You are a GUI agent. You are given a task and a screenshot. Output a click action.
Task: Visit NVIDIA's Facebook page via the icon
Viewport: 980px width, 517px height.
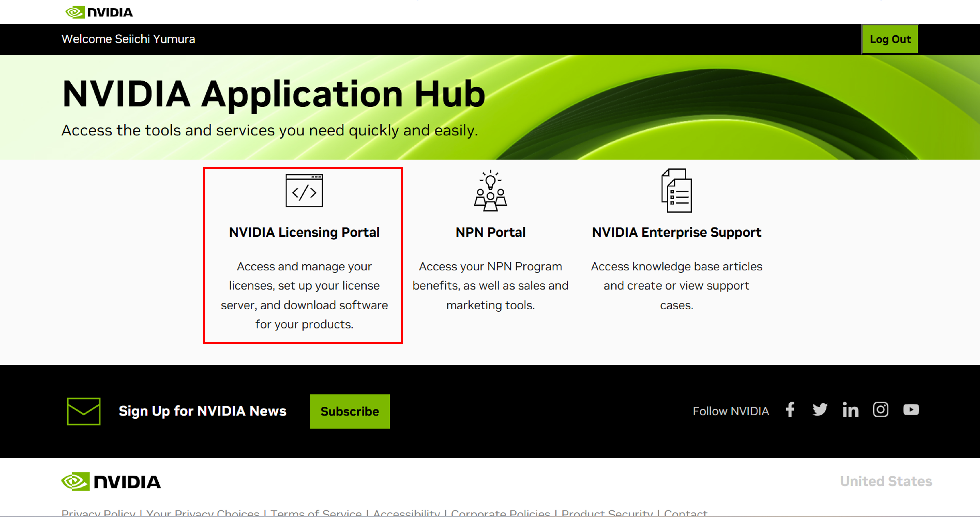[x=790, y=410]
